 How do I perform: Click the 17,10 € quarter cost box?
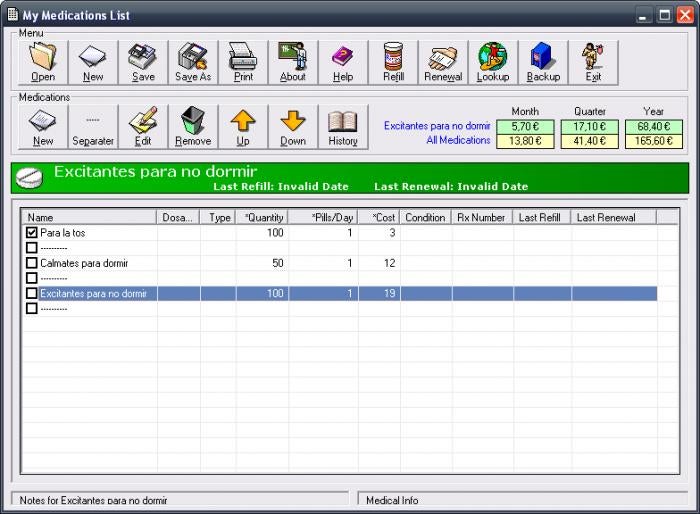pos(589,126)
